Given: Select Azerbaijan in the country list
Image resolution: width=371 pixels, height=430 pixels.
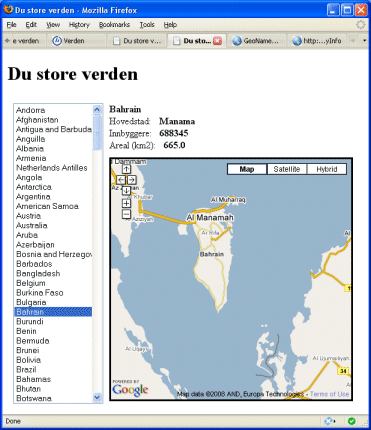Looking at the screenshot, I should pyautogui.click(x=53, y=245).
